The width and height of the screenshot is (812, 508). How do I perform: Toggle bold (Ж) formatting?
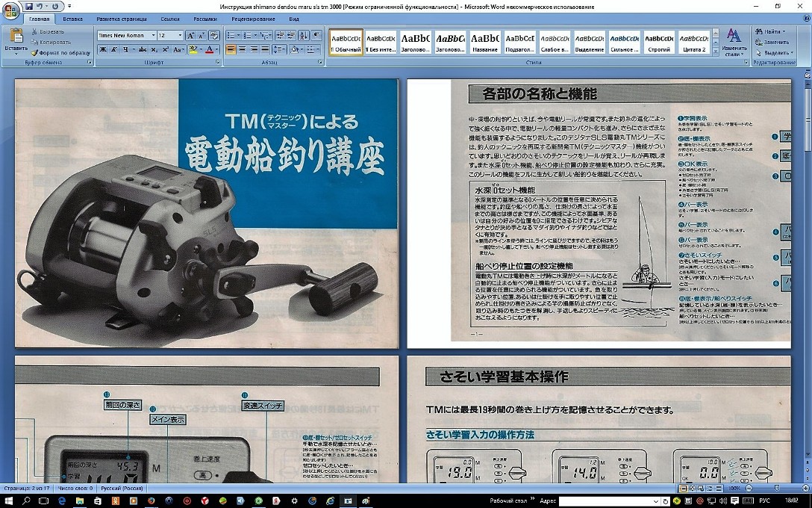[102, 50]
